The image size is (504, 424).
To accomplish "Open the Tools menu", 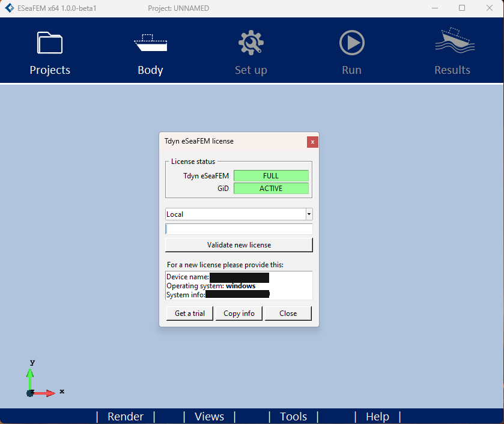I will [x=294, y=417].
